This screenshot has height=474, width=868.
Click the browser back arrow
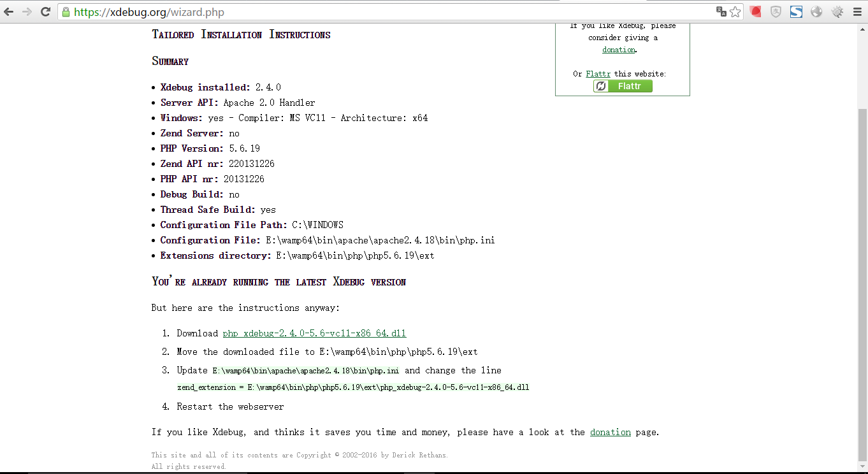tap(9, 11)
